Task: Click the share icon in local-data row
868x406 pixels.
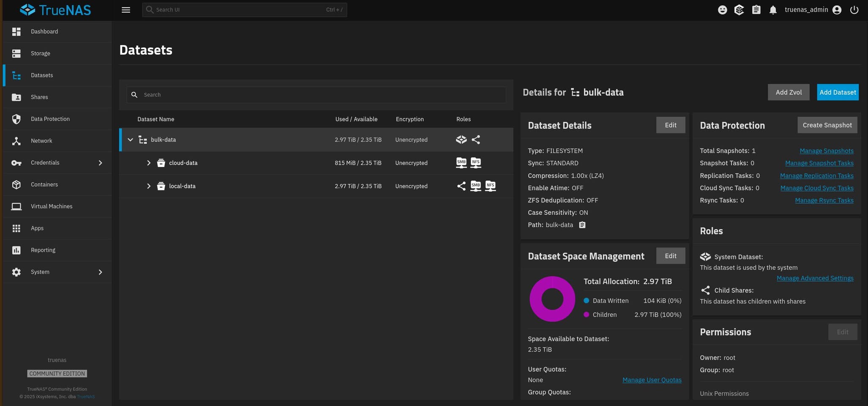Action: click(x=461, y=186)
